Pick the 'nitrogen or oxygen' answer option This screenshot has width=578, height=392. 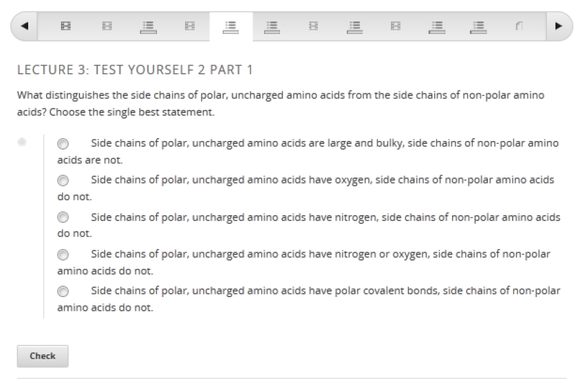(63, 254)
